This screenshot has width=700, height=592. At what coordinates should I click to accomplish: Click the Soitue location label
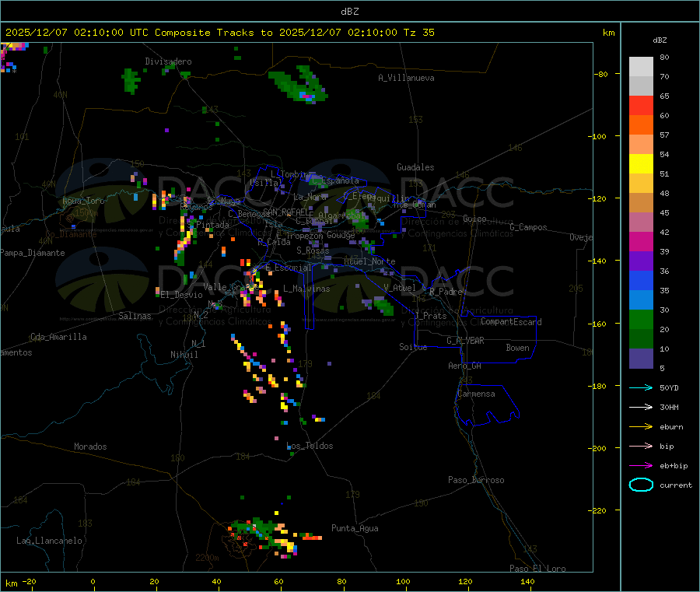(413, 347)
